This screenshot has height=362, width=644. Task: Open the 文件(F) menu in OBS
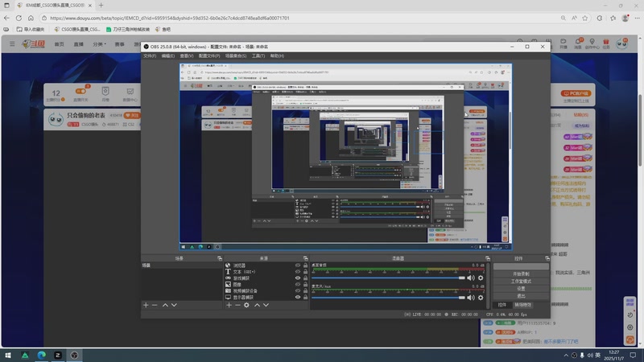tap(150, 56)
